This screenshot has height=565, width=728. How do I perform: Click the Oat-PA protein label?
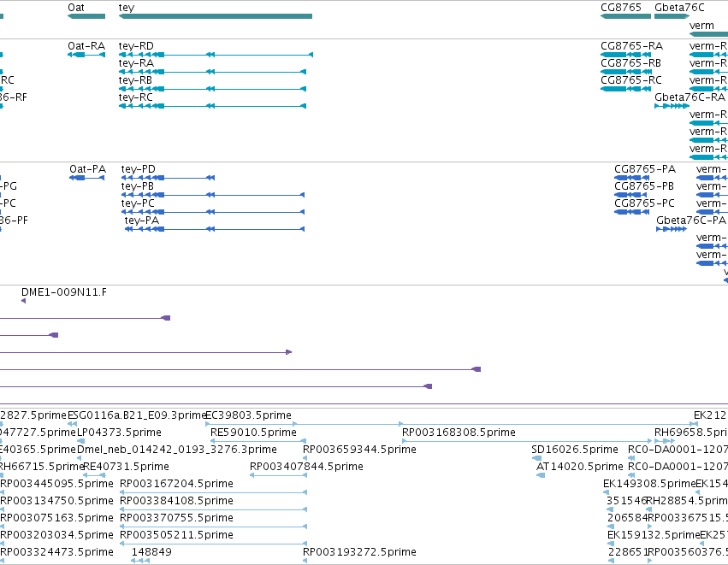click(88, 169)
